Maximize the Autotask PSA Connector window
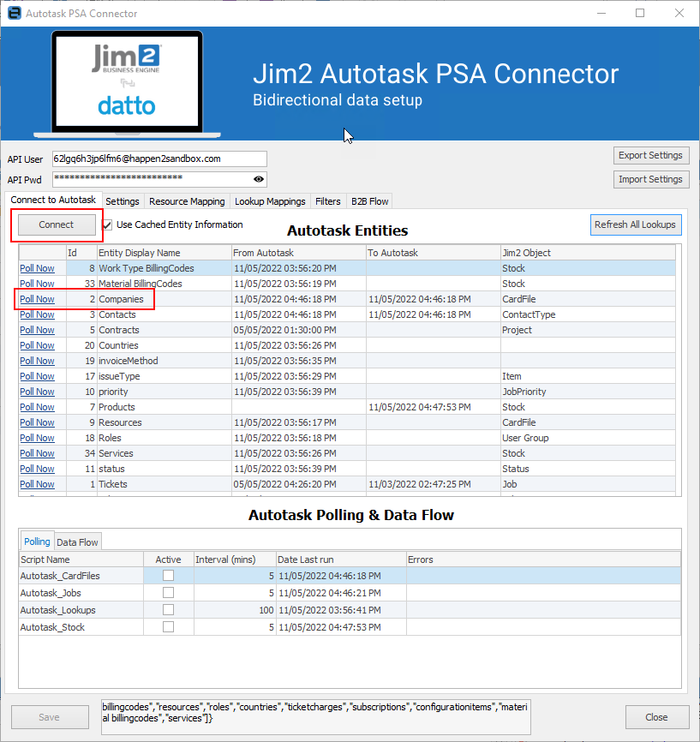The image size is (700, 742). 640,13
